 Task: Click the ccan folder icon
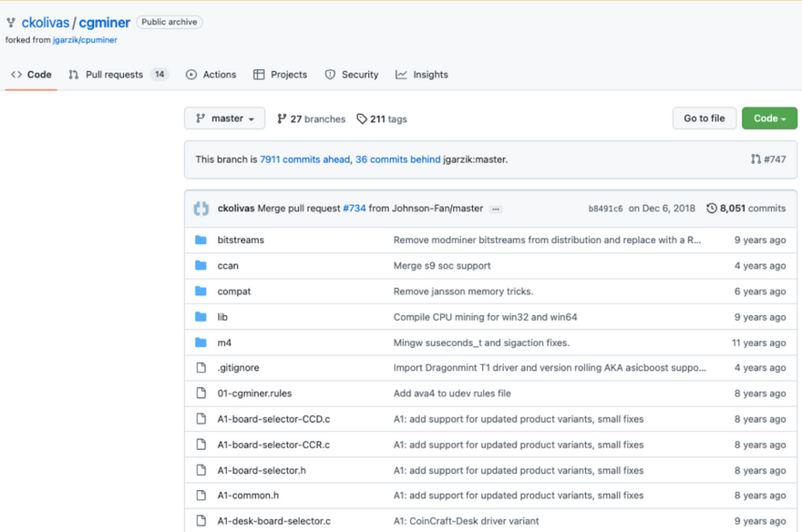pos(201,265)
